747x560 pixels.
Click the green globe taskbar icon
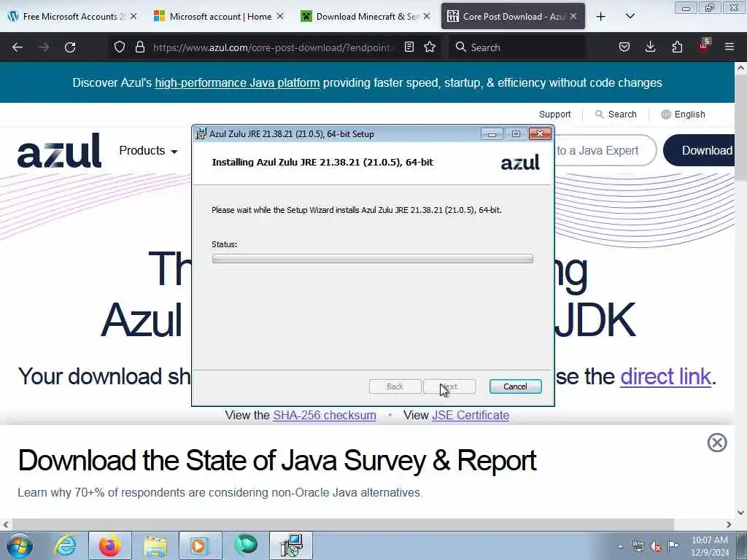point(246,545)
